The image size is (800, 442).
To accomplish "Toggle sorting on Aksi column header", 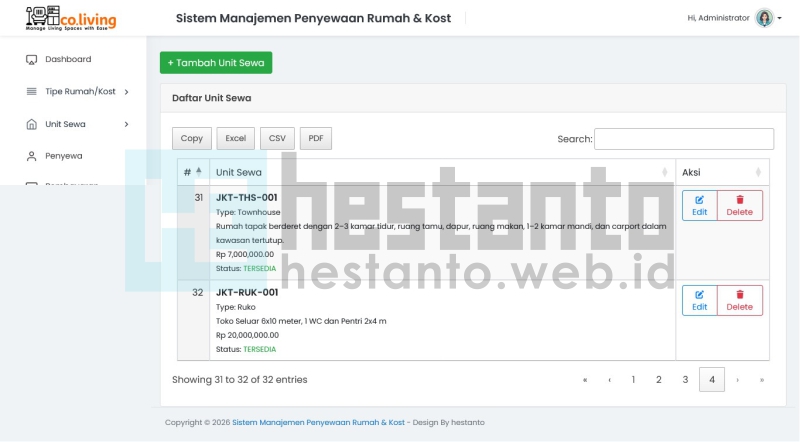I will 722,172.
